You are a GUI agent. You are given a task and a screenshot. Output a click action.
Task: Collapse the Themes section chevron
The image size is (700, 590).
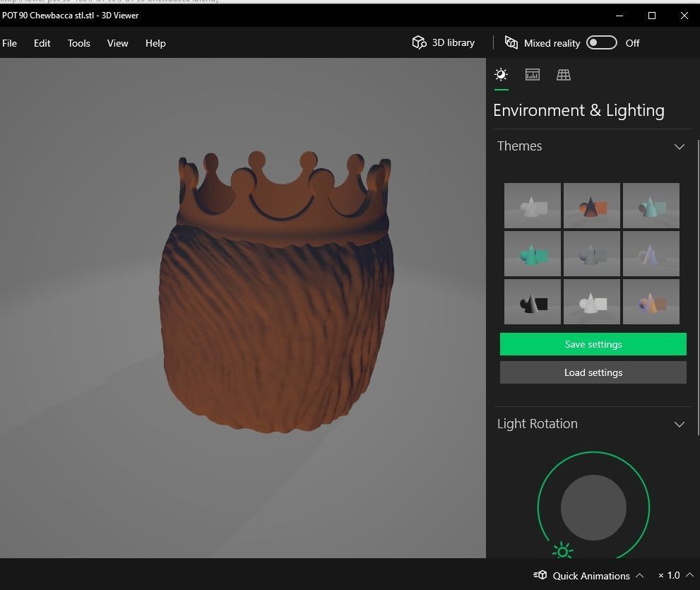679,146
